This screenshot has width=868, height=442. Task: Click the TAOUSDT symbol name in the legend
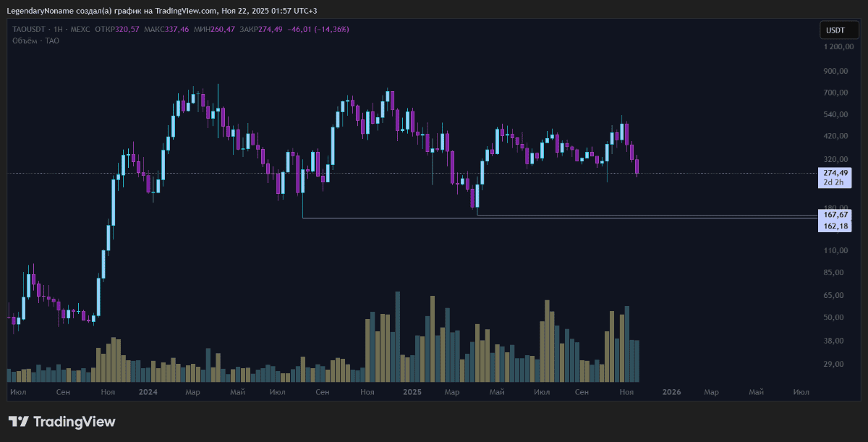coord(29,30)
